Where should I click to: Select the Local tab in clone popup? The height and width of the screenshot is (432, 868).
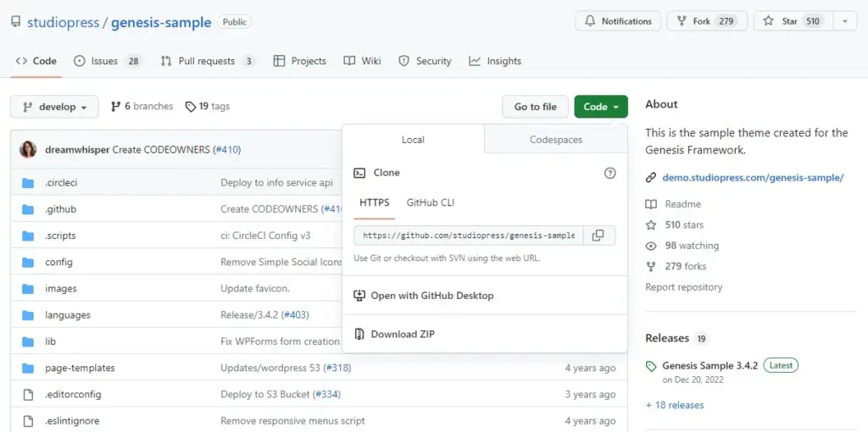(413, 140)
